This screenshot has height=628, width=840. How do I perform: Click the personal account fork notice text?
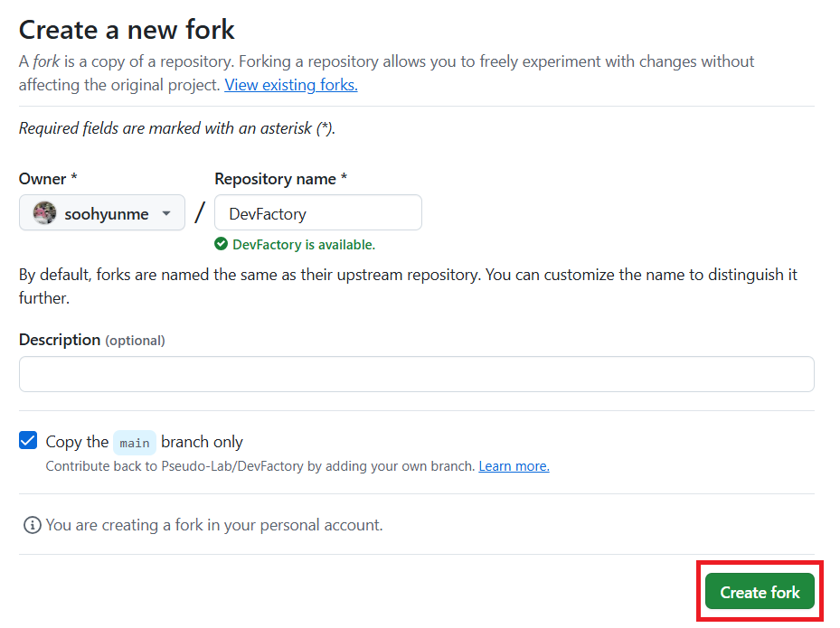pos(214,525)
